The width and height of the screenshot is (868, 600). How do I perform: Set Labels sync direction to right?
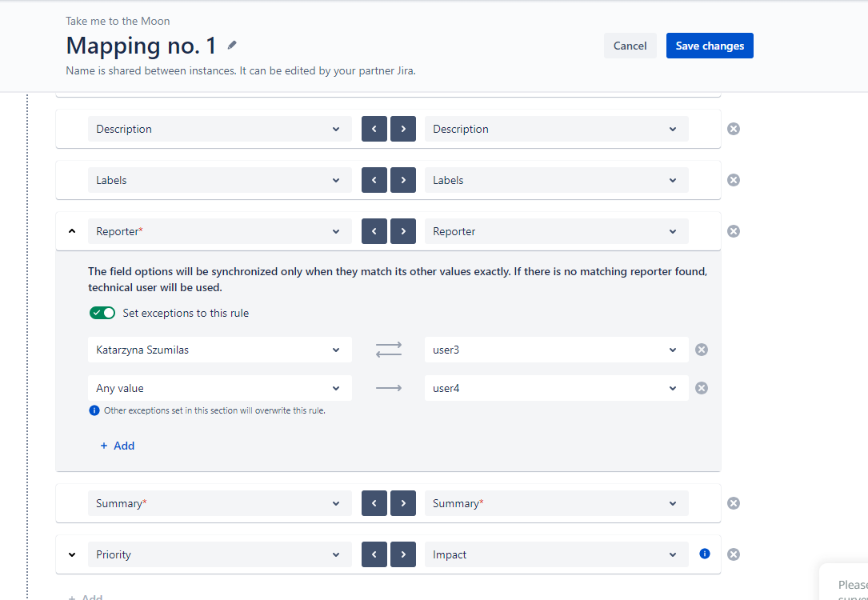click(x=403, y=181)
